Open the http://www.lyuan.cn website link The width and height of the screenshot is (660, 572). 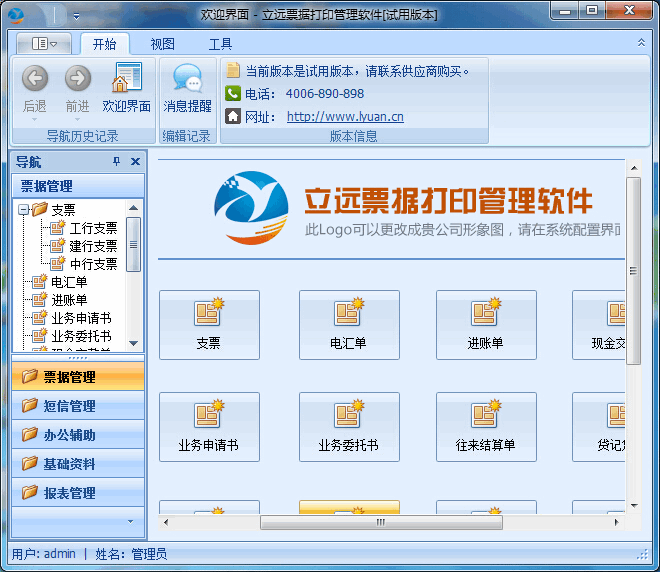click(x=345, y=116)
